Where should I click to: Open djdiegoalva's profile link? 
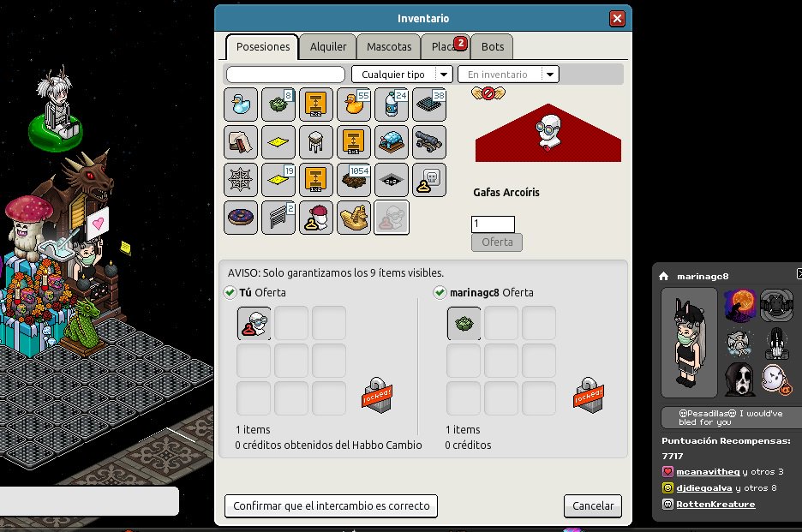click(703, 488)
